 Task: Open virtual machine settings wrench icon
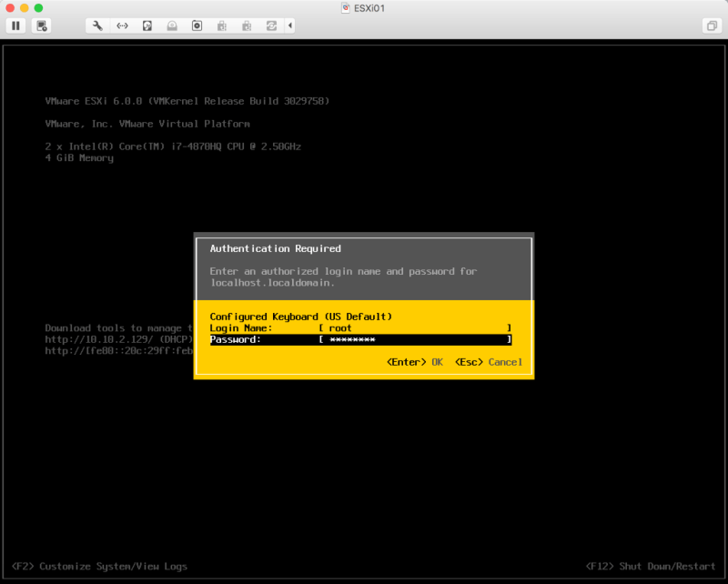click(97, 25)
